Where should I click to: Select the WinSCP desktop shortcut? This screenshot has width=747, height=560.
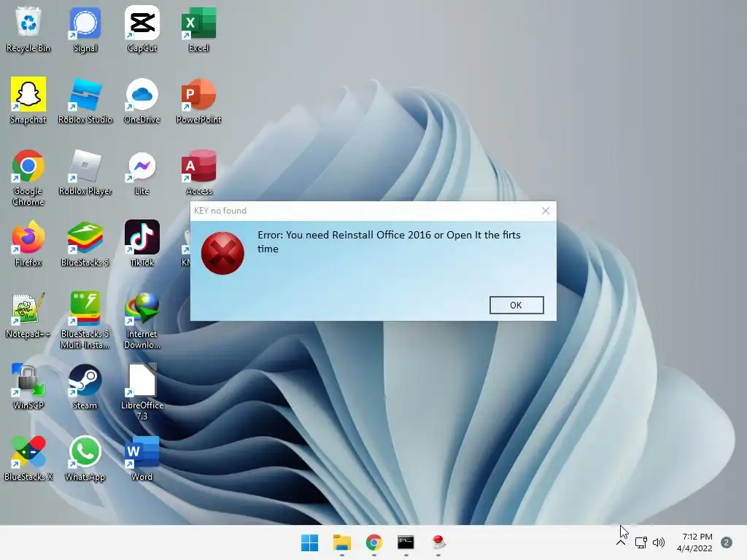tap(28, 386)
